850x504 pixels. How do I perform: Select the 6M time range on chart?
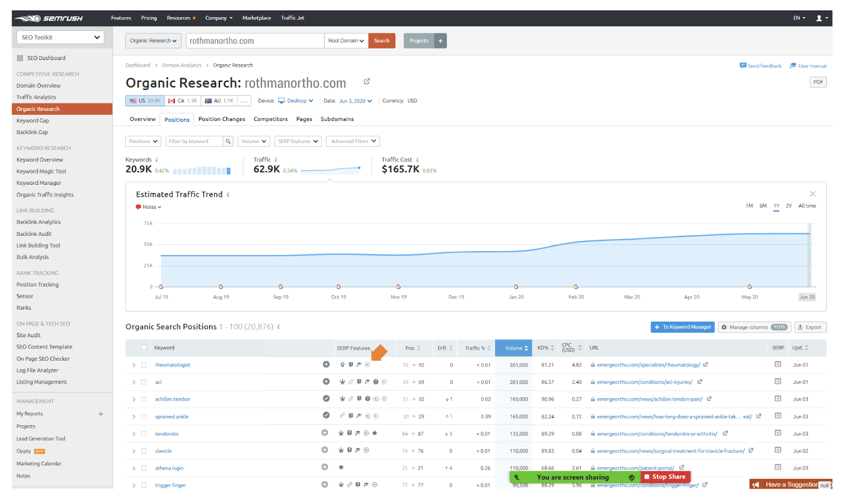pos(763,206)
